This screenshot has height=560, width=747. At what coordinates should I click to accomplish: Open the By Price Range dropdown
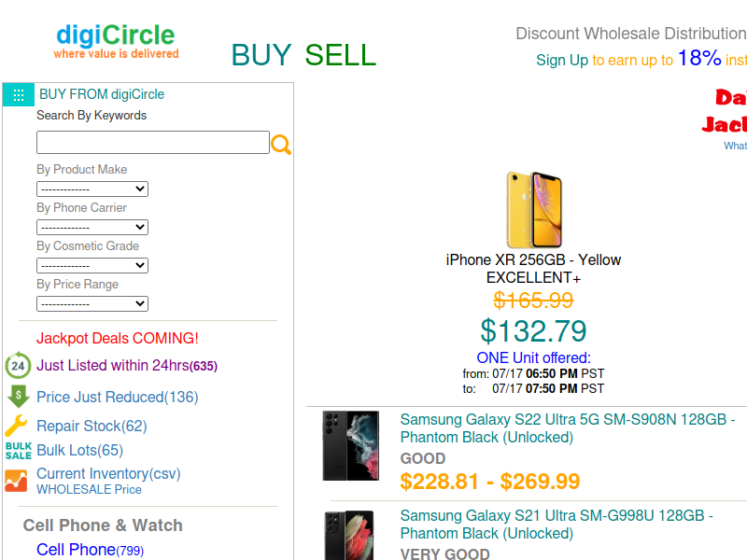tap(92, 304)
